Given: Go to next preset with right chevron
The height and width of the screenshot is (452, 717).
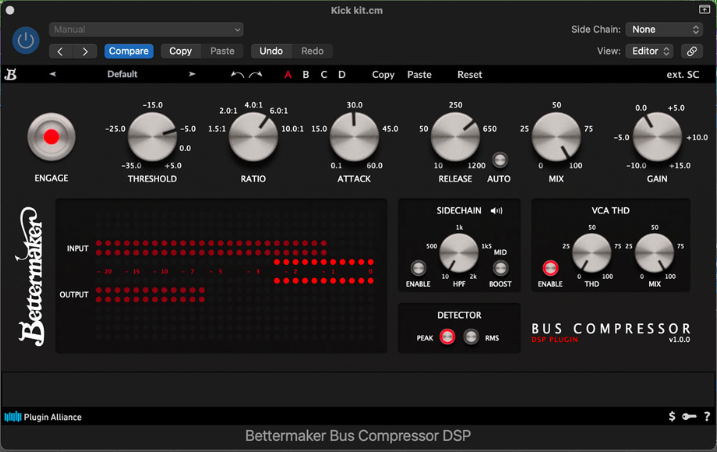Looking at the screenshot, I should pos(85,51).
